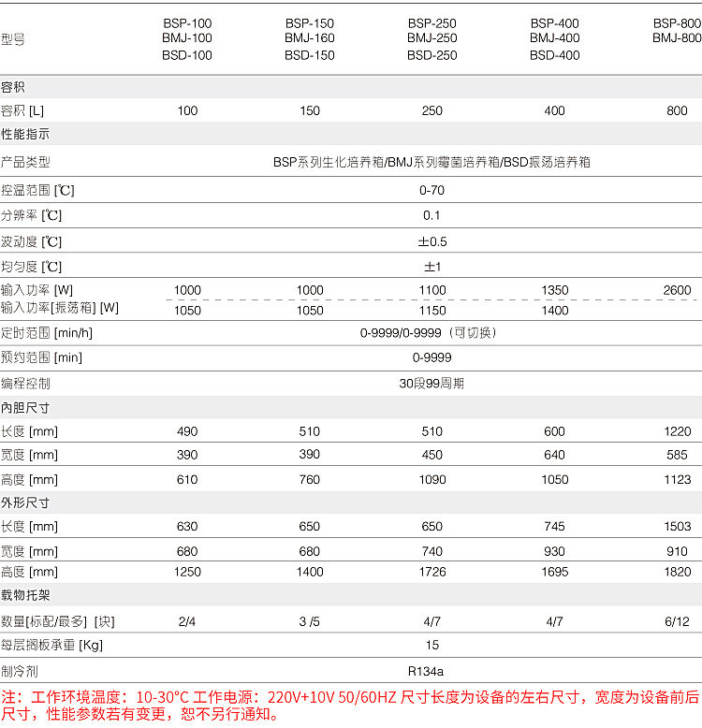The height and width of the screenshot is (728, 702).
Task: Select the ±0.5 fluctuation value
Action: point(432,241)
